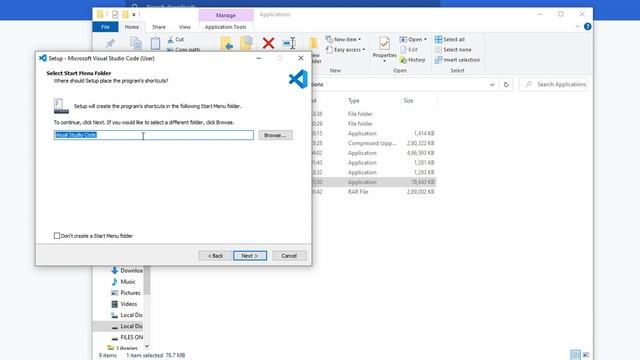Click the Copy to folder icon
The height and width of the screenshot is (360, 640).
(x=247, y=43)
